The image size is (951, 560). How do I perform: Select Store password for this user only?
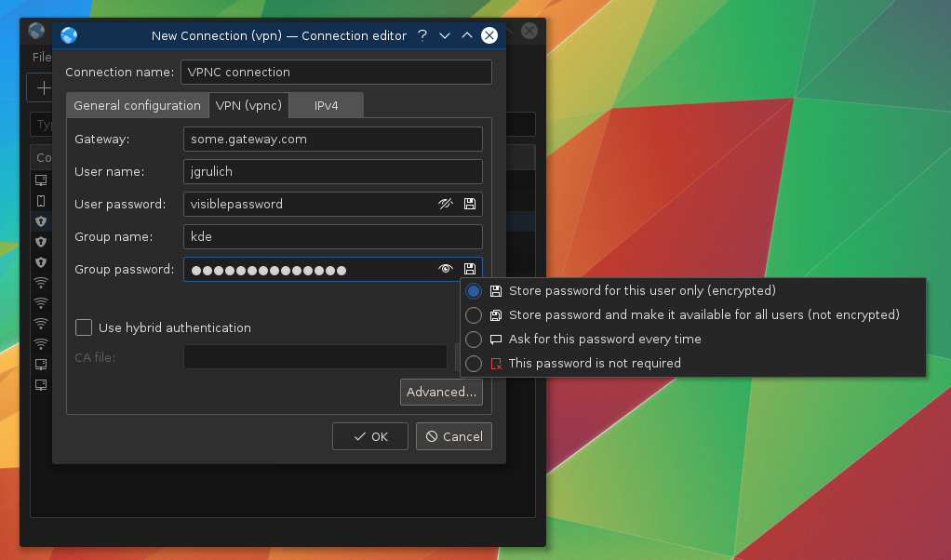(x=474, y=291)
